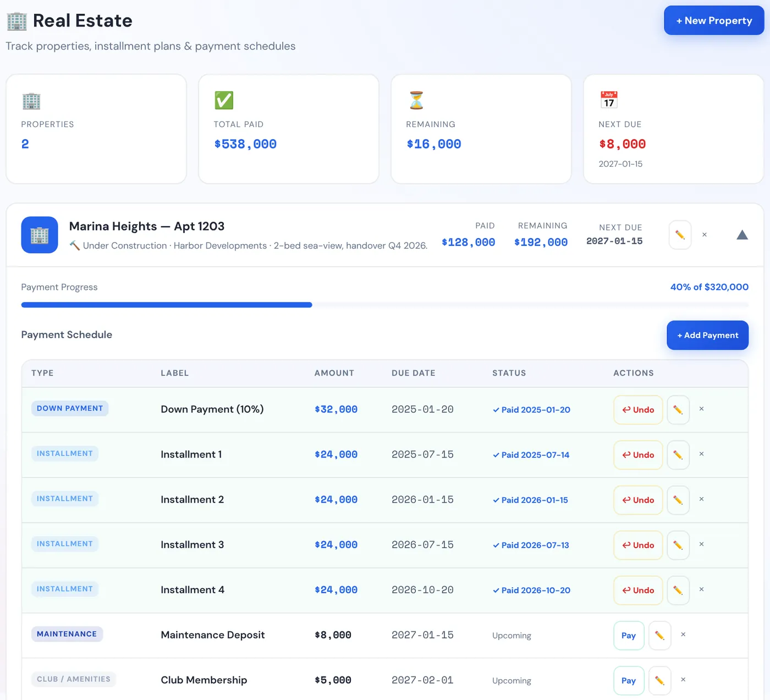Click the Next Due calendar icon

pyautogui.click(x=609, y=100)
